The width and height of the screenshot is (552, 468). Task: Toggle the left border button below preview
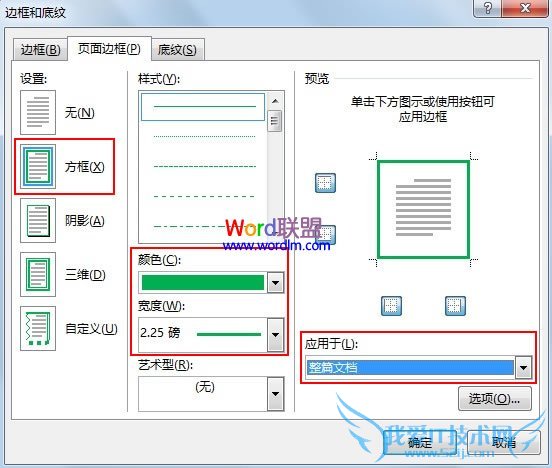coord(391,306)
